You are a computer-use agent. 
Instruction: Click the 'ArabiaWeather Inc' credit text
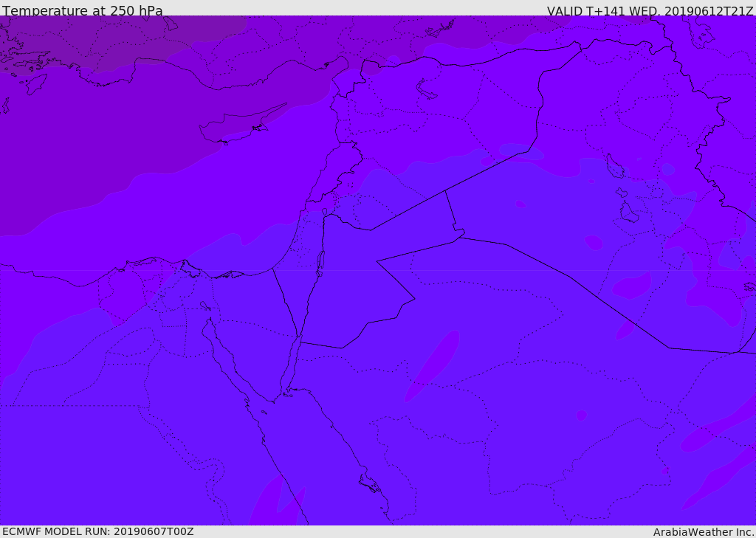703,532
